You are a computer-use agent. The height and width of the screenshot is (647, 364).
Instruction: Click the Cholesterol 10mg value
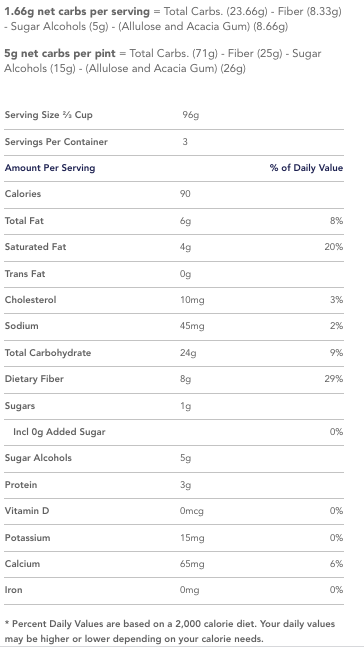(192, 300)
